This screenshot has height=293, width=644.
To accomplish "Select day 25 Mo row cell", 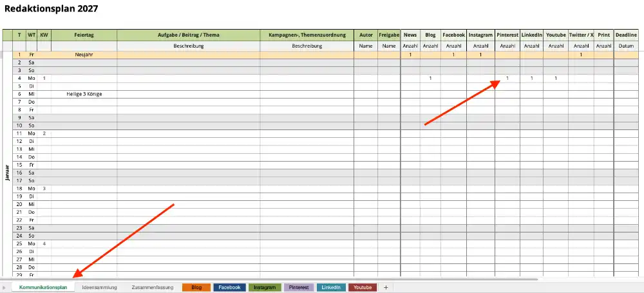I will point(32,243).
